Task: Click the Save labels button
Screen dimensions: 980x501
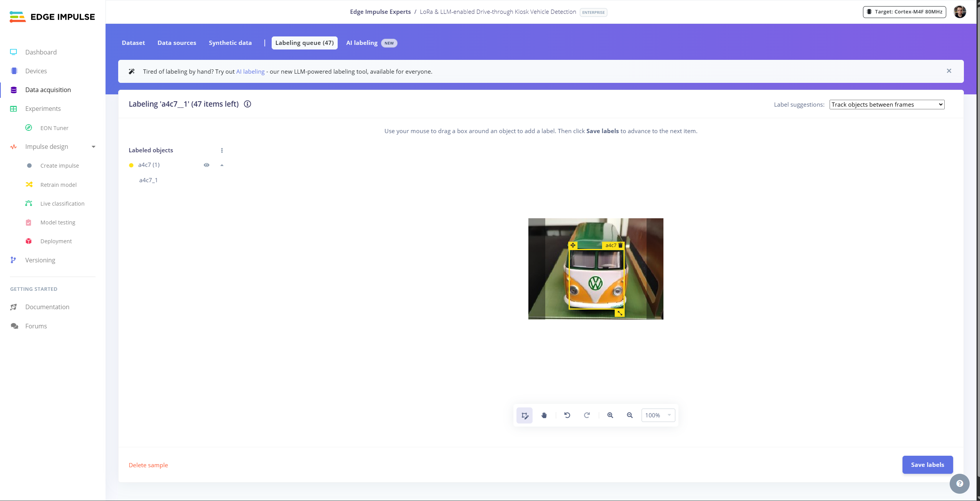Action: [927, 465]
